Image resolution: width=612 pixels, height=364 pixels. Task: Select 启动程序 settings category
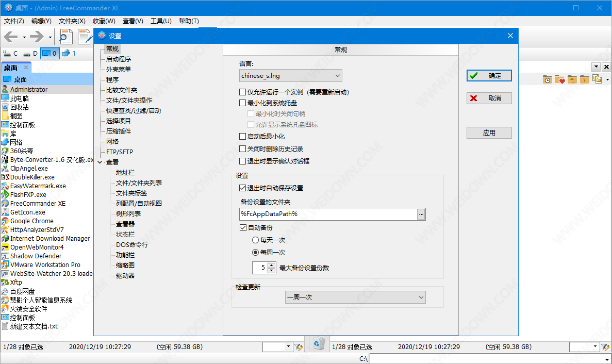[x=119, y=59]
